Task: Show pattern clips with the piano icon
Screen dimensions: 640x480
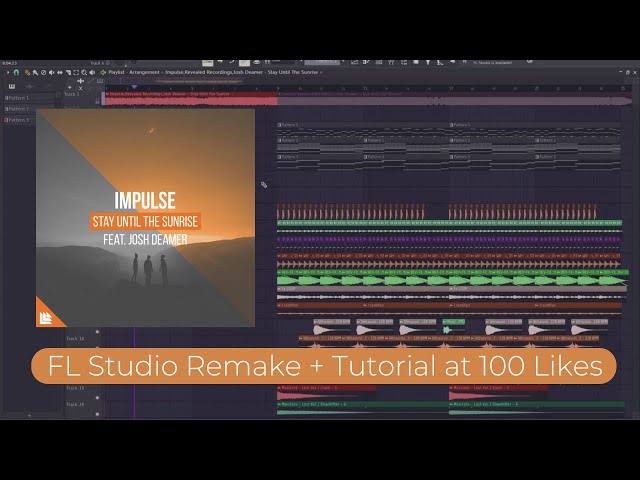Action: [x=12, y=86]
